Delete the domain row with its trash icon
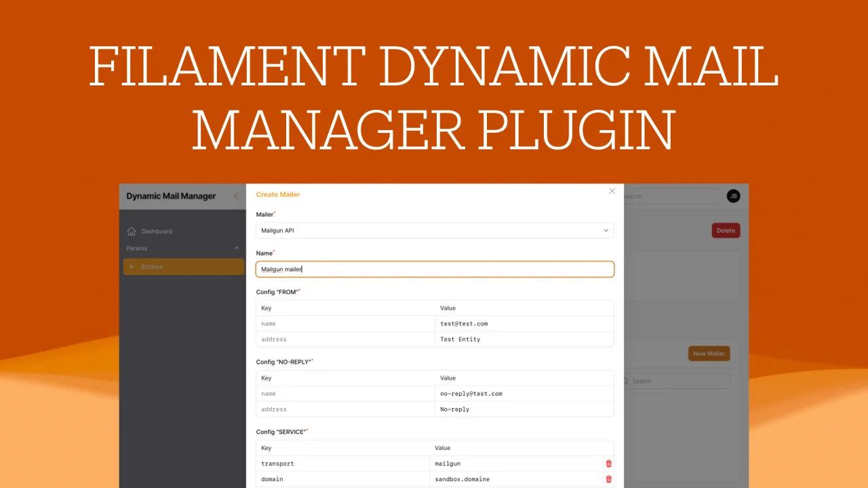 pos(608,479)
